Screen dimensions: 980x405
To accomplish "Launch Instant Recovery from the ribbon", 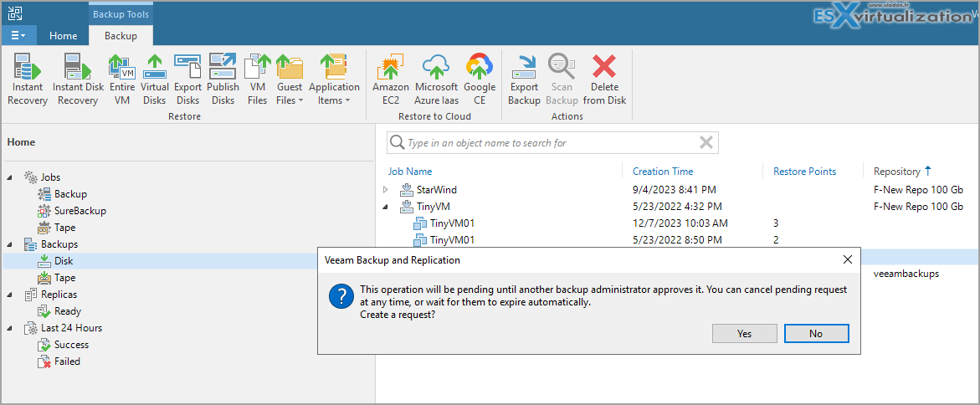I will (28, 79).
